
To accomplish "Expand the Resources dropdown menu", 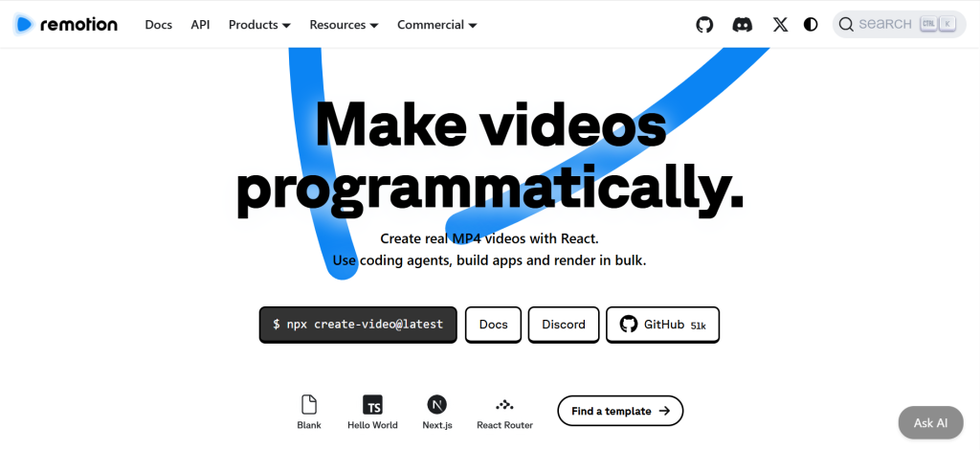I will (344, 24).
